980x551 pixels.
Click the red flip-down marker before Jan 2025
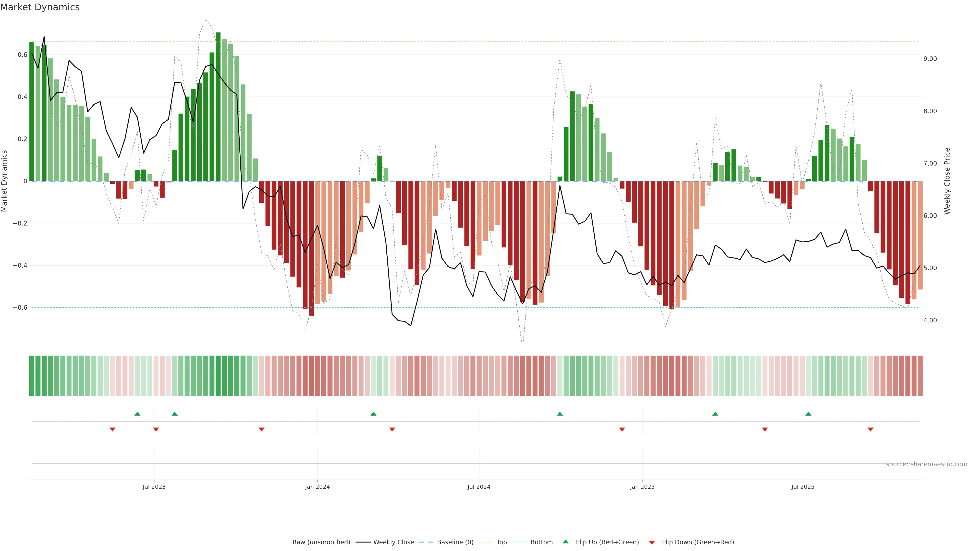pyautogui.click(x=622, y=429)
